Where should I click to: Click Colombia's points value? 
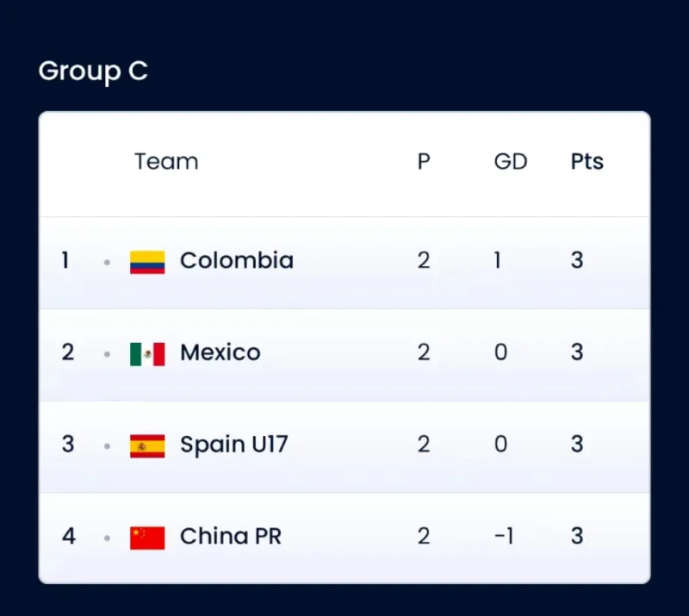pos(577,260)
